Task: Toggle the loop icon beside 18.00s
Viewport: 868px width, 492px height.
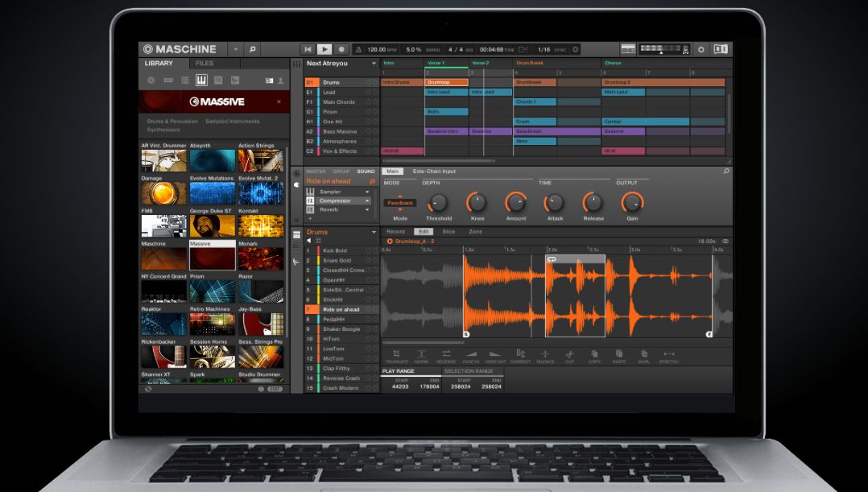Action: pos(725,242)
